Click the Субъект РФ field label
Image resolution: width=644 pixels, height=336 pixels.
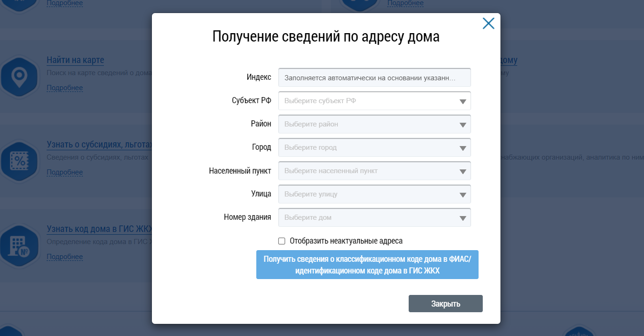coord(251,100)
